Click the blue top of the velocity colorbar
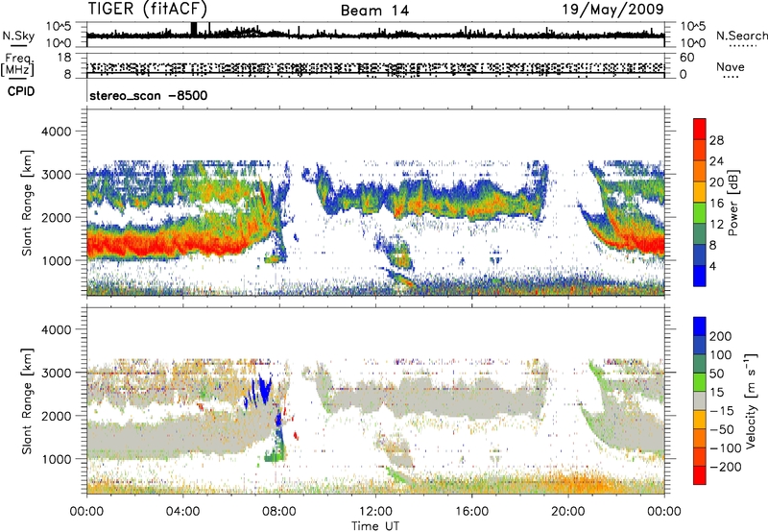The width and height of the screenshot is (768, 532). point(700,326)
